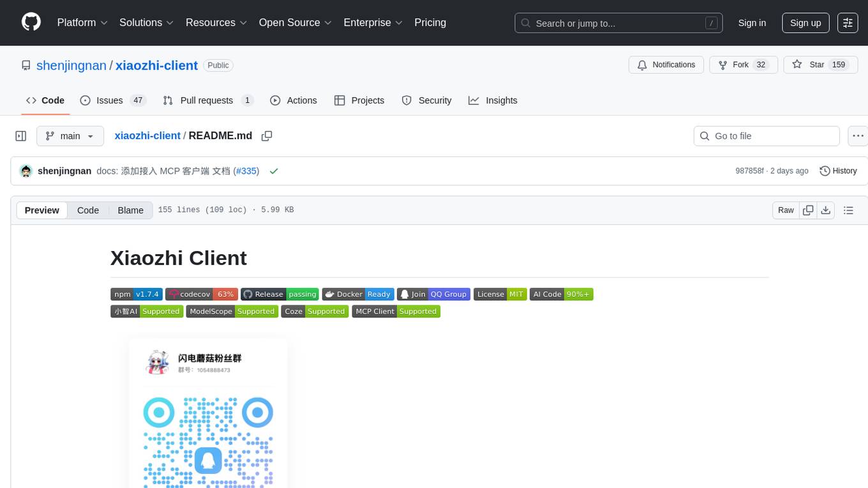Viewport: 868px width, 488px height.
Task: Click the Notifications bell button
Action: (x=666, y=65)
